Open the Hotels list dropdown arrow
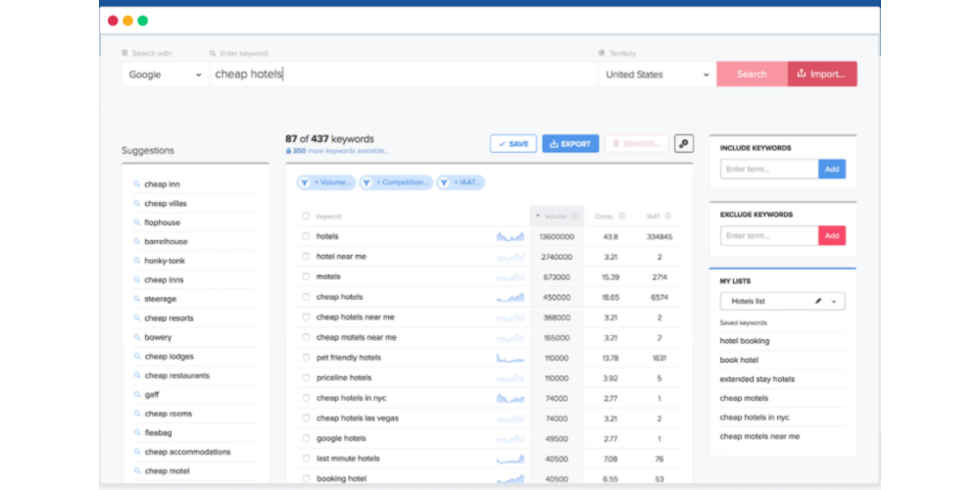 [834, 302]
